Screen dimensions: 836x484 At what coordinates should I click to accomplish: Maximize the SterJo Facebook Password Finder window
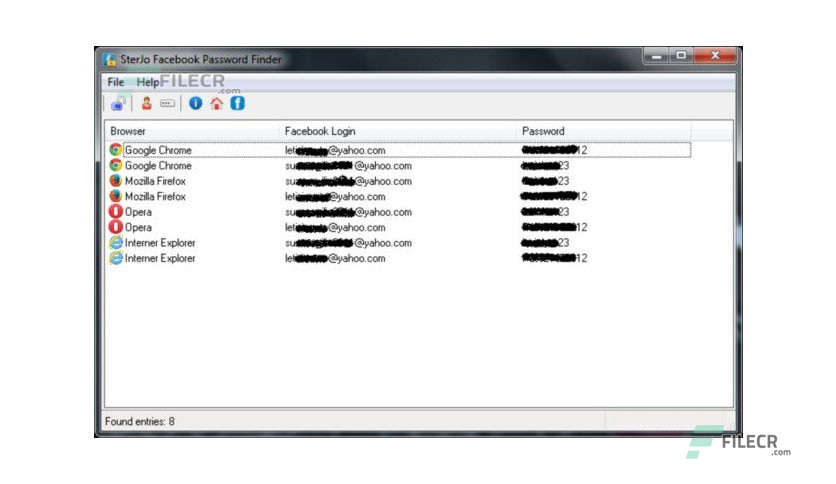pos(681,55)
